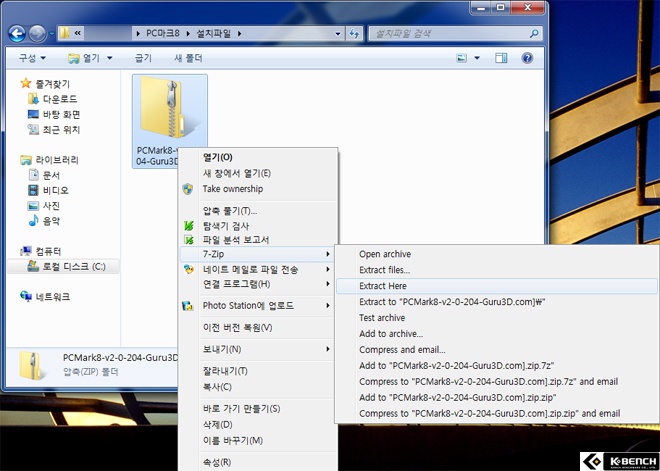Screen dimensions: 660x471
Task: Click Extract Here in 7-Zip submenu
Action: tap(497, 286)
